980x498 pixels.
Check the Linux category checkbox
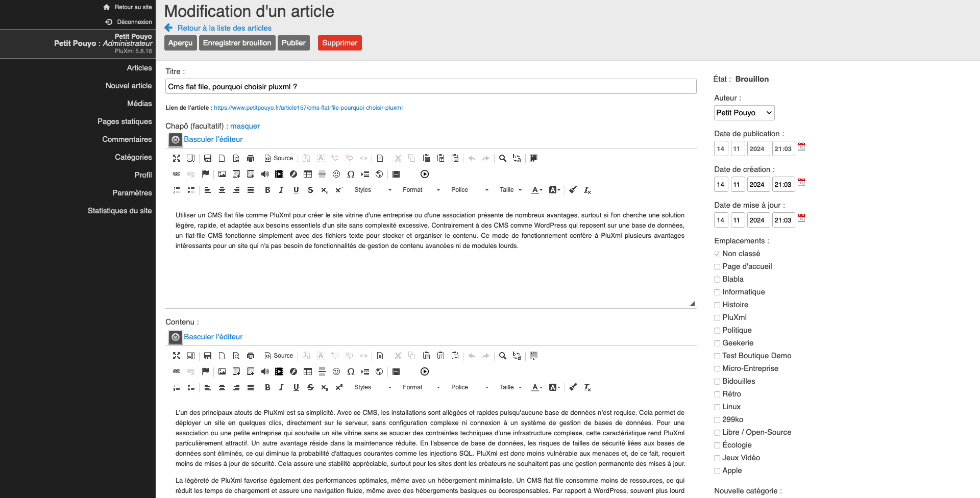pos(717,407)
